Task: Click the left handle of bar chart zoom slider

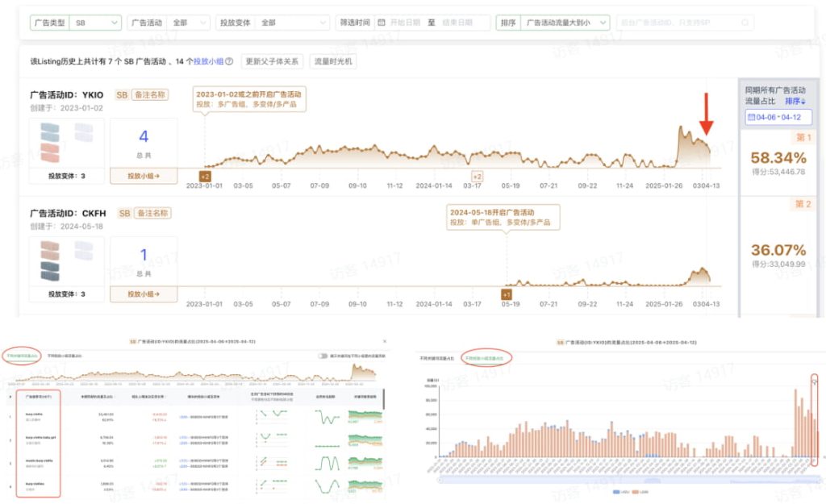Action: (x=440, y=480)
